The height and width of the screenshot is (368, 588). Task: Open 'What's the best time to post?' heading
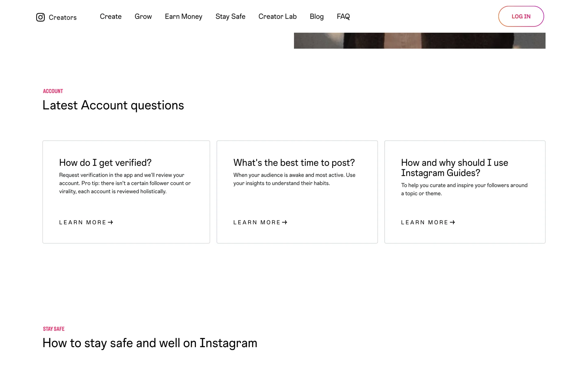coord(294,163)
